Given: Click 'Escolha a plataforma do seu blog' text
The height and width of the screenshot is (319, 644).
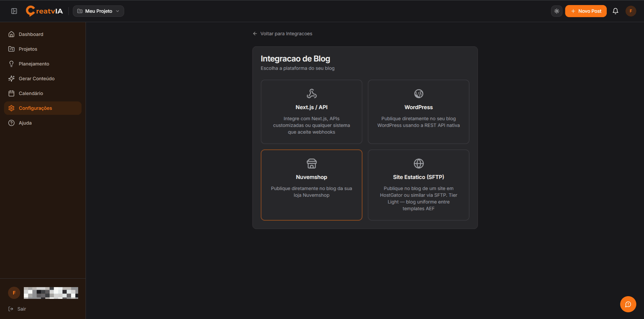Looking at the screenshot, I should (298, 68).
